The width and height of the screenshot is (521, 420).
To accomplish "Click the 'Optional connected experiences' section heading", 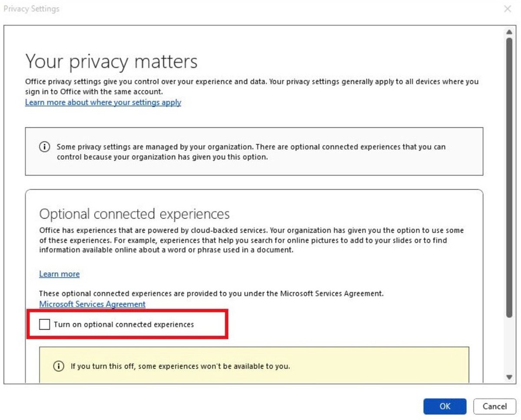I will 134,214.
